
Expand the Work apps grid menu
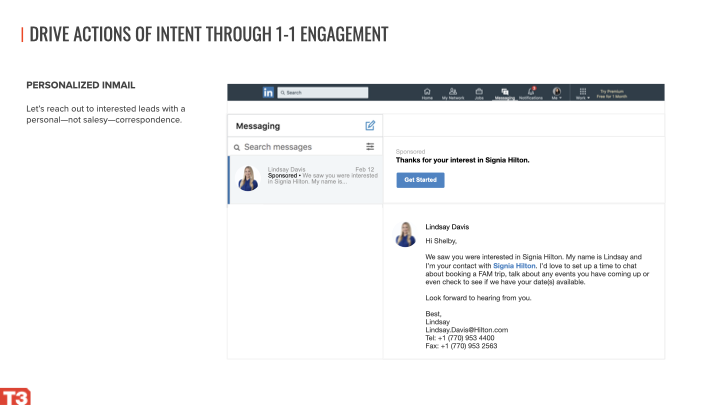(x=583, y=93)
